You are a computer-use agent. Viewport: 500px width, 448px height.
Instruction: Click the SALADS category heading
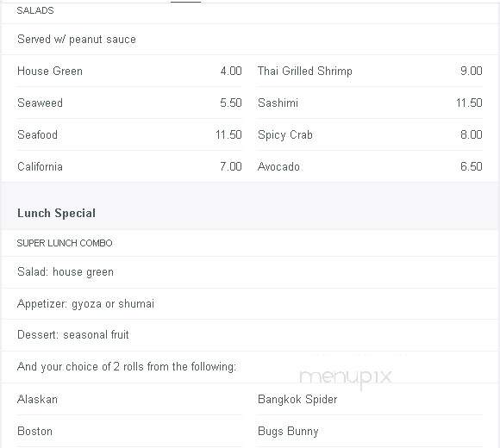[35, 10]
